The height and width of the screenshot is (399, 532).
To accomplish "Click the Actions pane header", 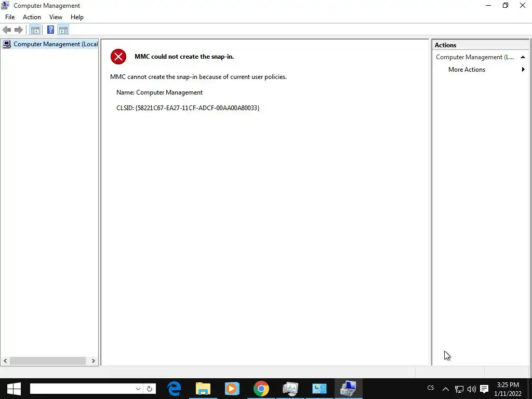I will click(481, 45).
